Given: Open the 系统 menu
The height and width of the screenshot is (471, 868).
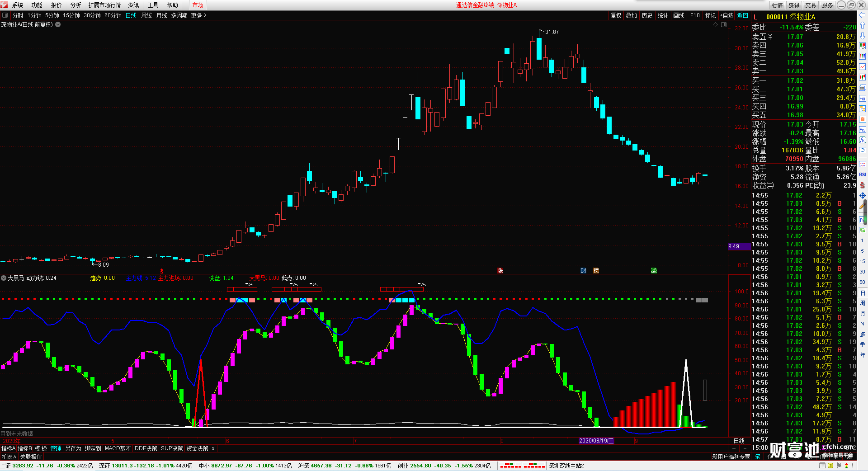Looking at the screenshot, I should (18, 5).
